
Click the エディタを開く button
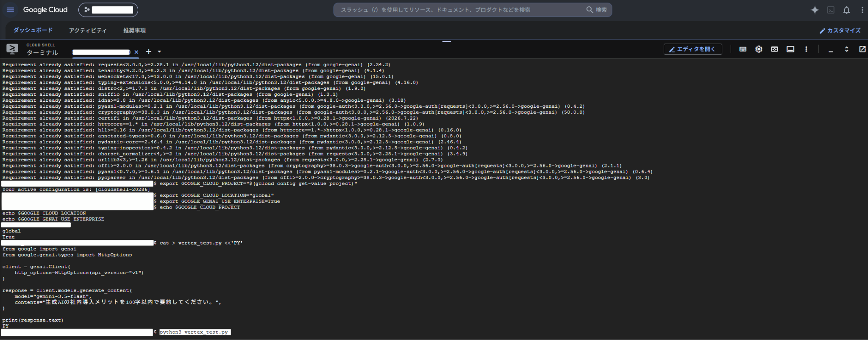[693, 49]
